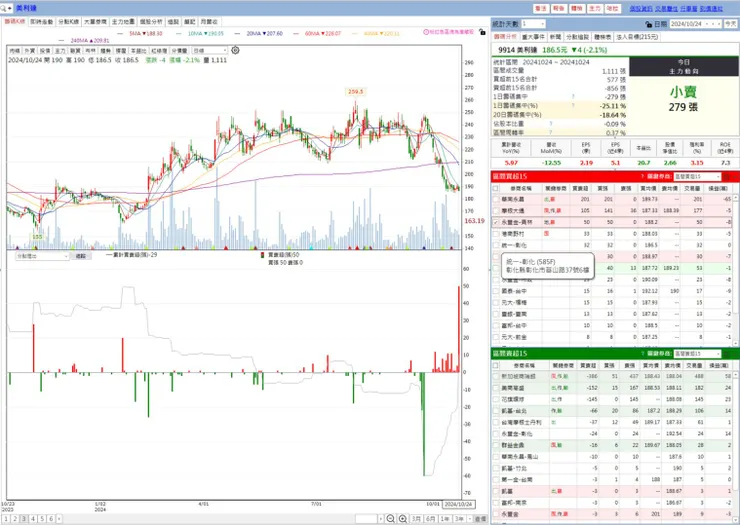740x525 pixels.
Task: Click icon at right end of buy-side top 15 header
Action: [x=727, y=177]
